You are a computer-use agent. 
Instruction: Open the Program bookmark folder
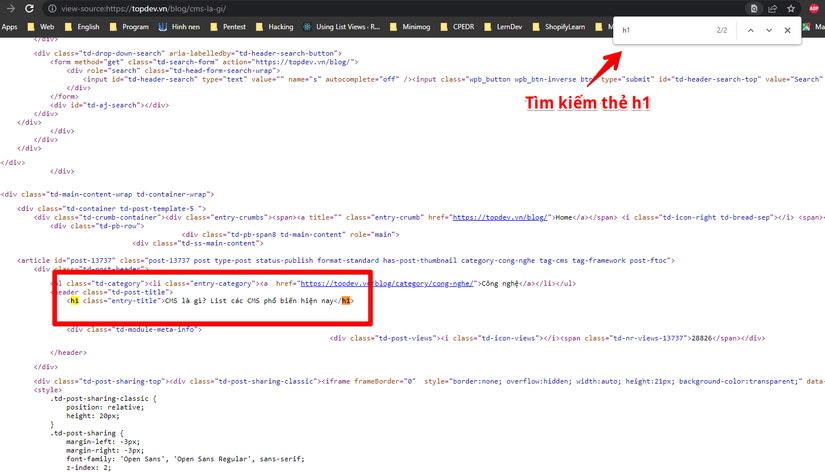point(129,27)
